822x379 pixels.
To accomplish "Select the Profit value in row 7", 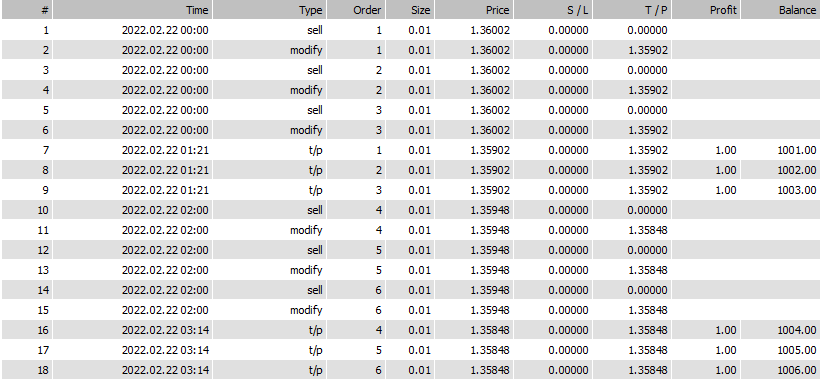I will click(x=726, y=150).
